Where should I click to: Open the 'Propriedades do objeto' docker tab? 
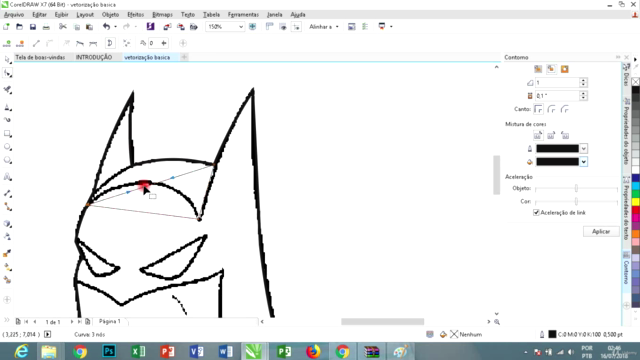pyautogui.click(x=626, y=131)
